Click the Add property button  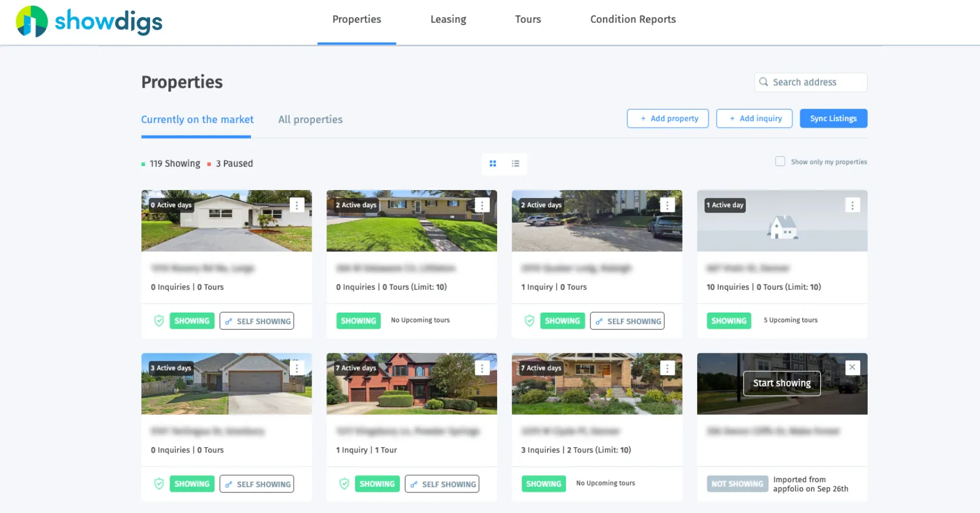pos(668,119)
